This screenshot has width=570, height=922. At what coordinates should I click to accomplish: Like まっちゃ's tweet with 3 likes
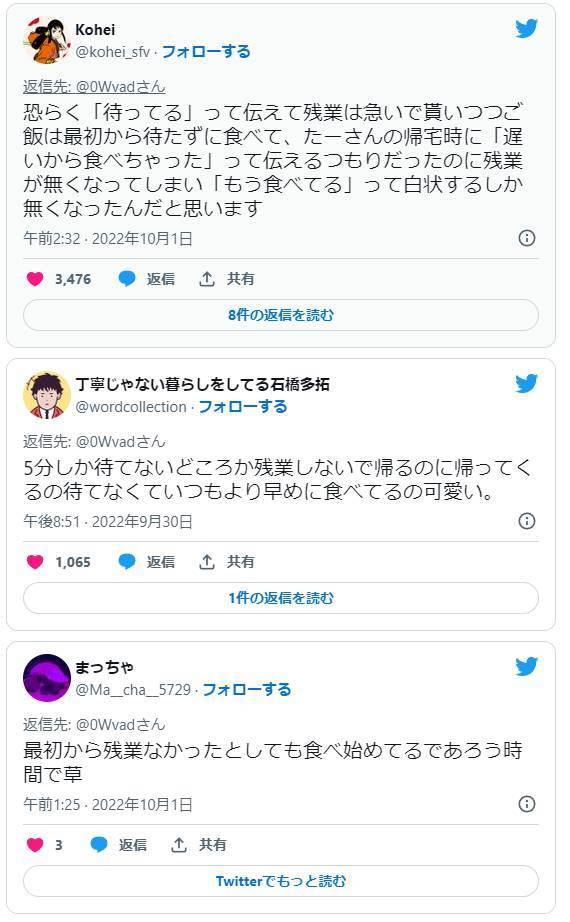coord(35,845)
